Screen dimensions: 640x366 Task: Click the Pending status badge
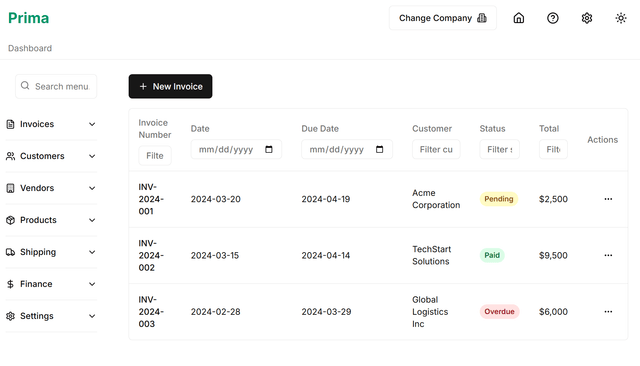499,199
